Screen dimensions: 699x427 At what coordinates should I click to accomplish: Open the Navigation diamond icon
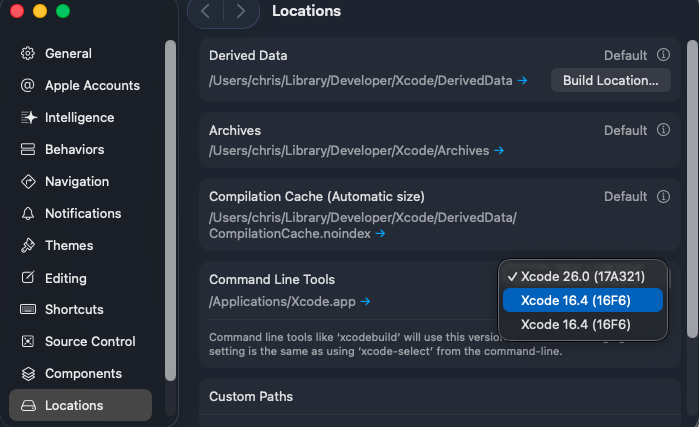pyautogui.click(x=28, y=181)
